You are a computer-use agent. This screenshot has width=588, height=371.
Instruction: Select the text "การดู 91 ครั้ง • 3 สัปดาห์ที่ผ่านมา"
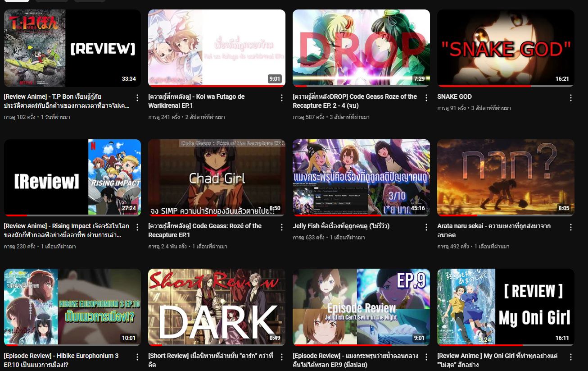pos(474,108)
